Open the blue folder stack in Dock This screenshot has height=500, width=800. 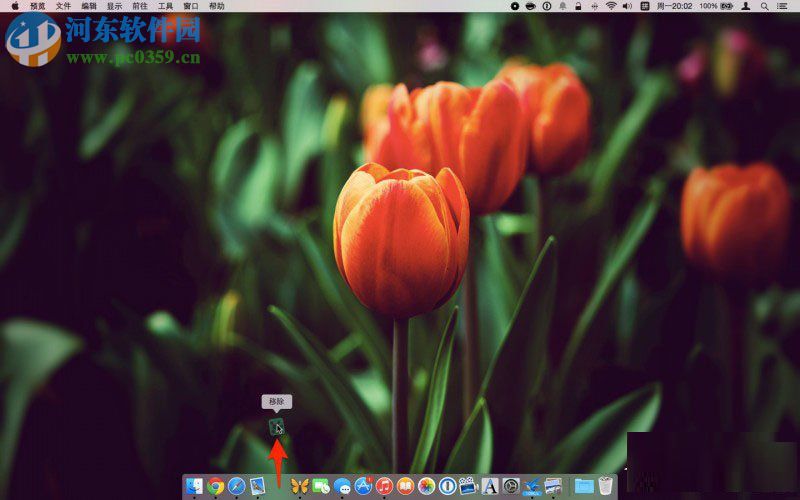click(x=584, y=486)
